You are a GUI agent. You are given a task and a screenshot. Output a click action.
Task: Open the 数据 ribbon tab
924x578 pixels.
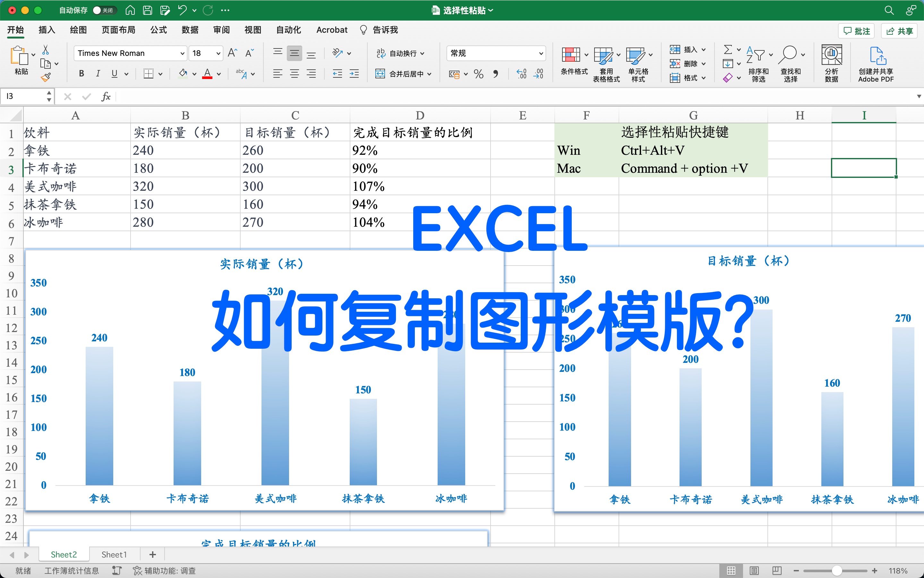point(190,30)
